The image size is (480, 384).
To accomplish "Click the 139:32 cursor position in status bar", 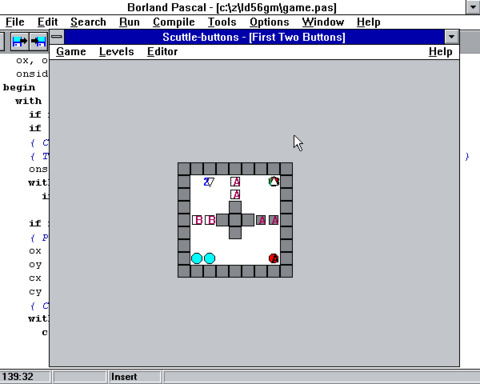I will [x=18, y=377].
